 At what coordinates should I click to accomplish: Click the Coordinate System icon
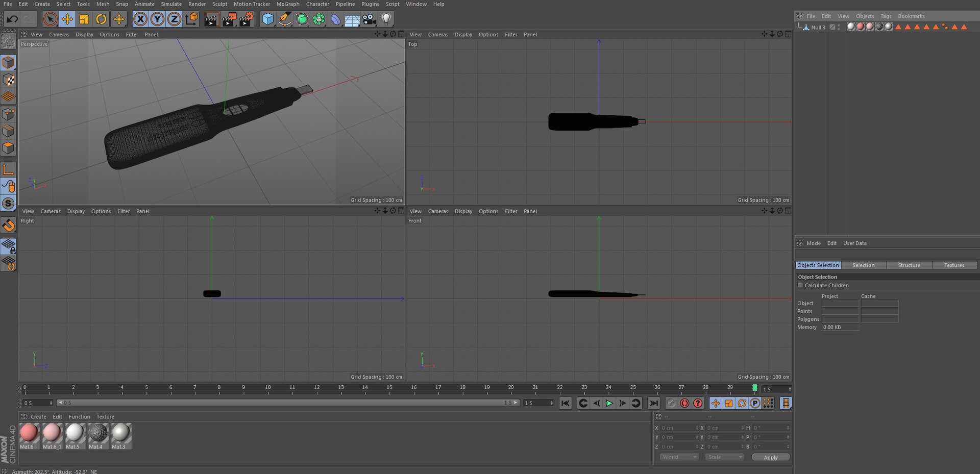pos(192,19)
